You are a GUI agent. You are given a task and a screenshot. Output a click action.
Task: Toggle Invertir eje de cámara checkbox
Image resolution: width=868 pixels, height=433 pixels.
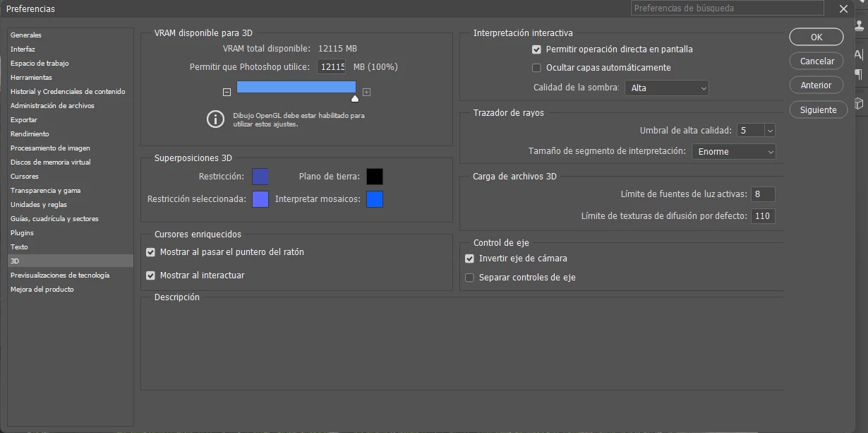coord(469,259)
